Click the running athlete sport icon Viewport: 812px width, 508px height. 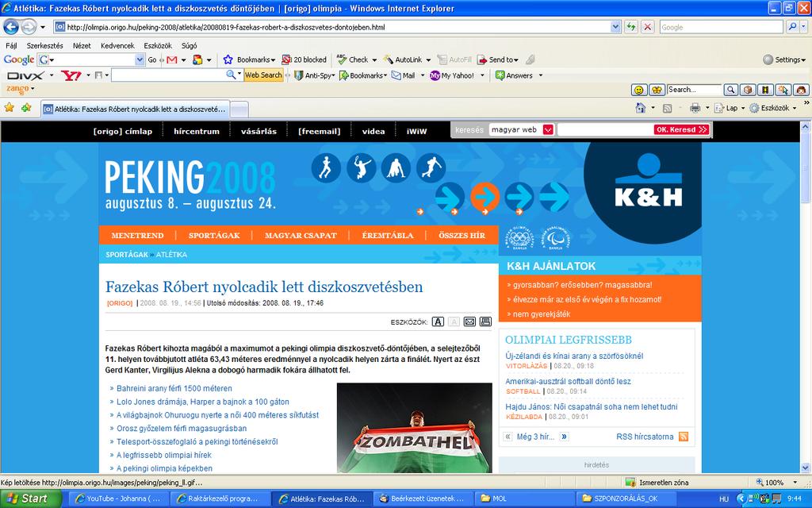coord(326,168)
